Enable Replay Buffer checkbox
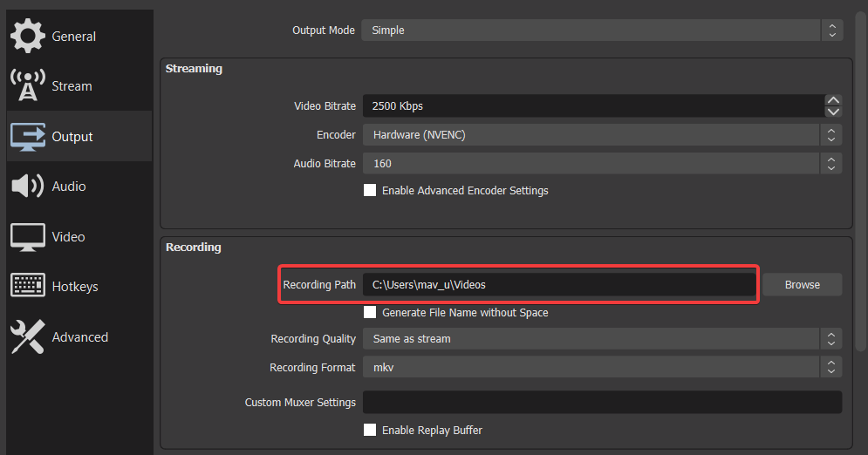868x455 pixels. coord(370,430)
